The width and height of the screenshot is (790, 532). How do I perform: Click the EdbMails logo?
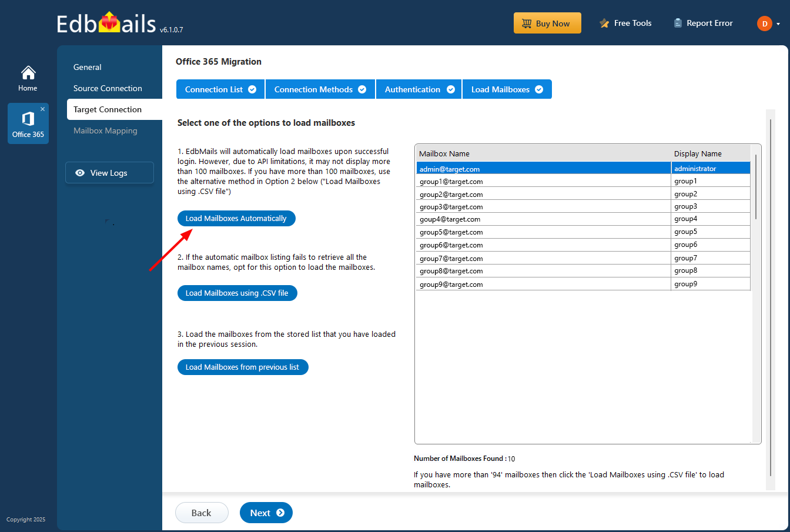tap(106, 23)
